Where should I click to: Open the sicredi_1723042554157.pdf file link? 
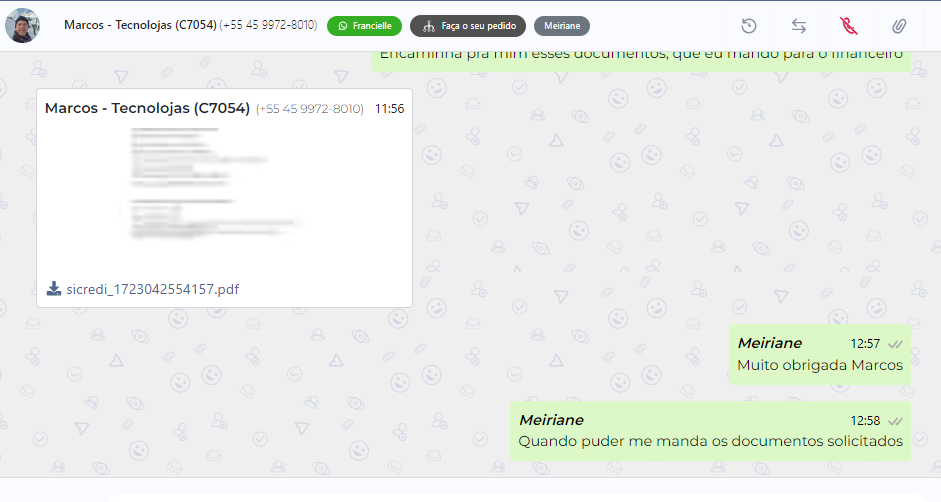(152, 289)
